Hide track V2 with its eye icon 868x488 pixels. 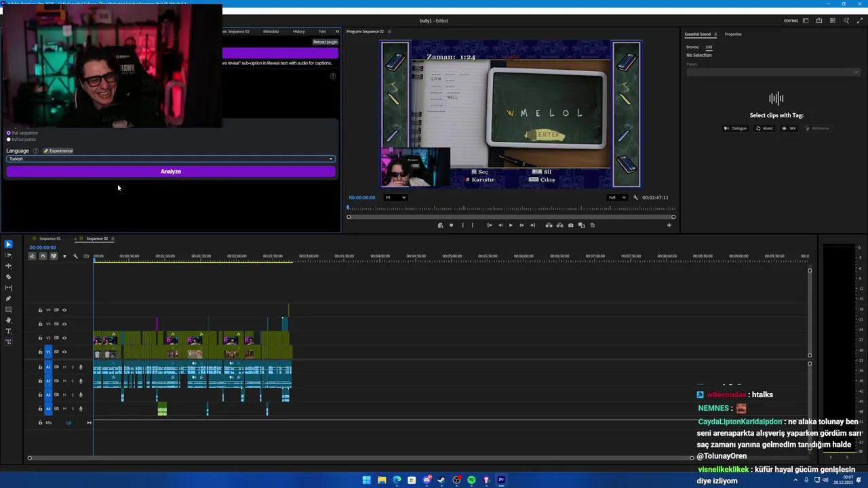coord(64,338)
